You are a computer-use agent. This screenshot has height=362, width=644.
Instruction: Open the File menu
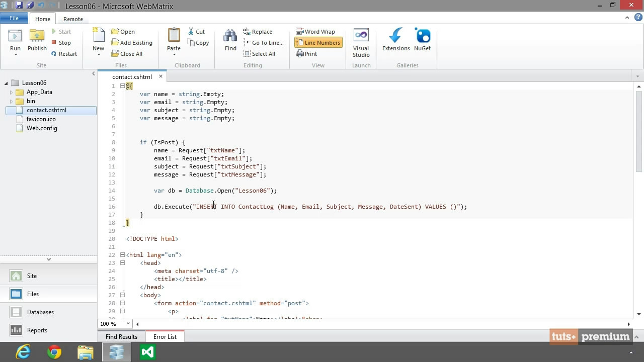14,19
